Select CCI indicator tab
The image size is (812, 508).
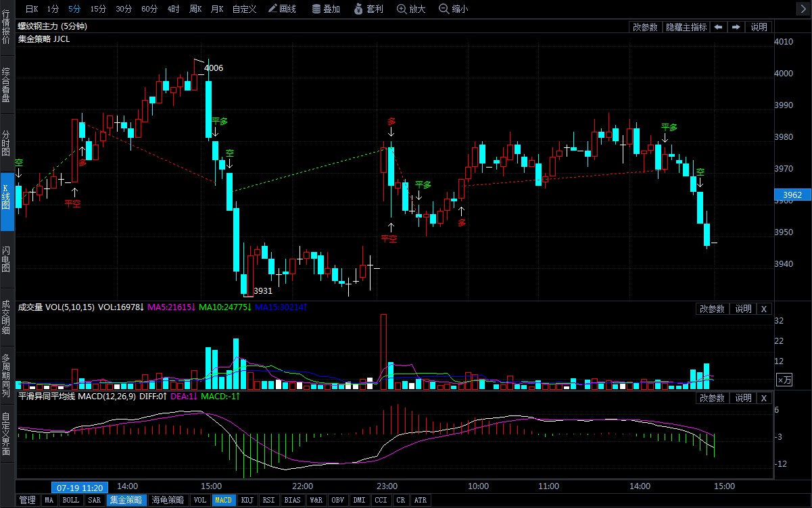(x=381, y=501)
